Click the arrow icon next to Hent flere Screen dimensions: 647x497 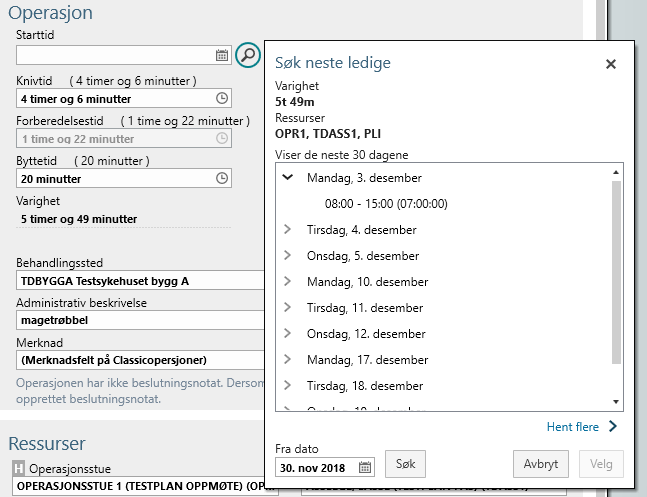point(613,427)
